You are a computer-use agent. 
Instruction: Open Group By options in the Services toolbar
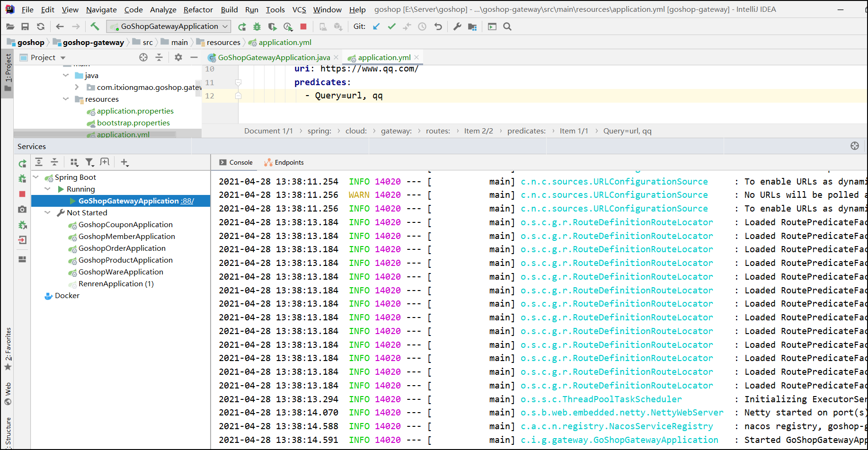pyautogui.click(x=74, y=162)
